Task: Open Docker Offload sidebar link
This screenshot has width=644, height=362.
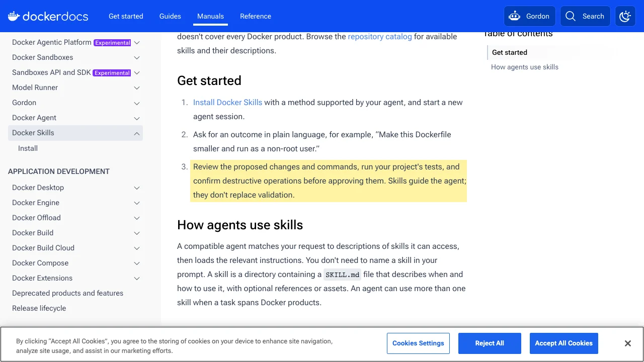Action: 36,218
